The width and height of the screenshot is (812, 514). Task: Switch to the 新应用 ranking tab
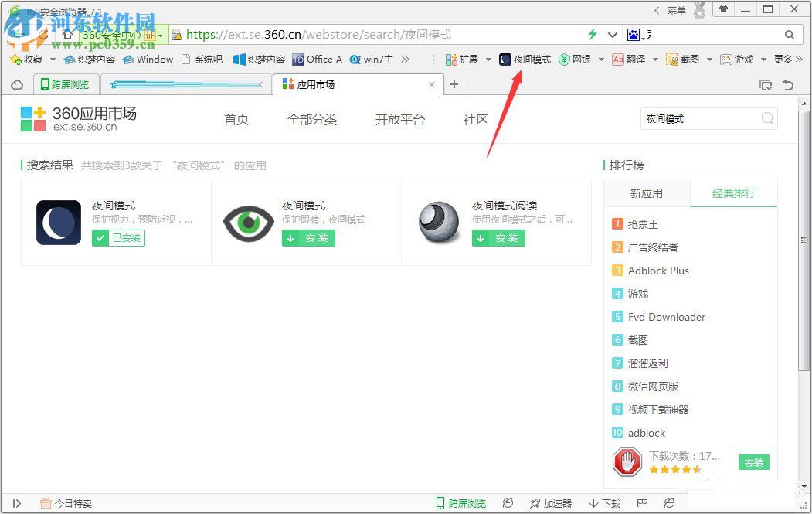click(x=646, y=192)
